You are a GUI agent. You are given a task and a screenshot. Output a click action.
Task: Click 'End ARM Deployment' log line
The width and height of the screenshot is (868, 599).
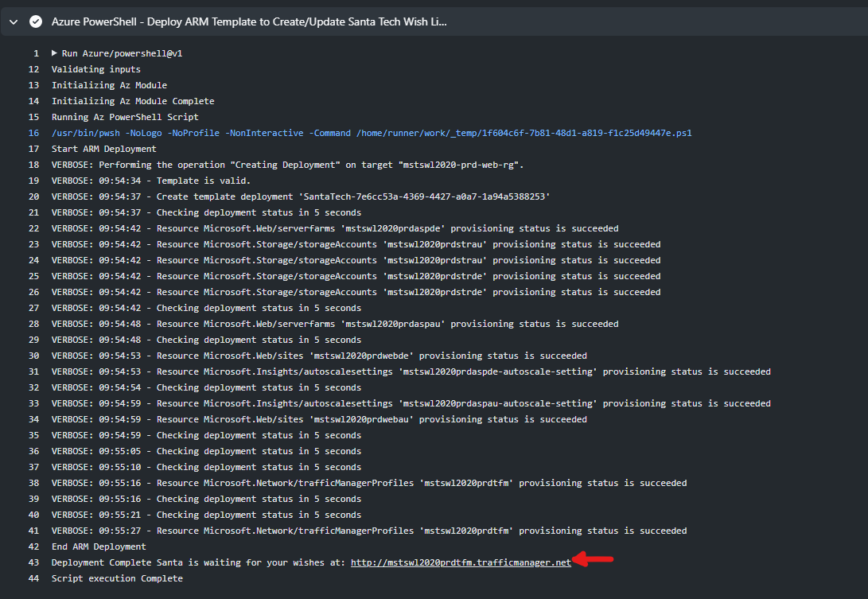point(99,547)
